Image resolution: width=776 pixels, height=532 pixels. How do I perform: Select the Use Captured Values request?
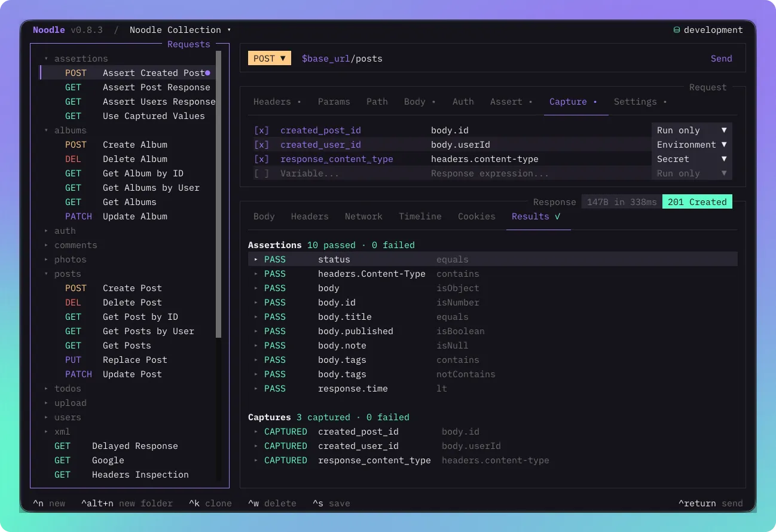[x=127, y=116]
